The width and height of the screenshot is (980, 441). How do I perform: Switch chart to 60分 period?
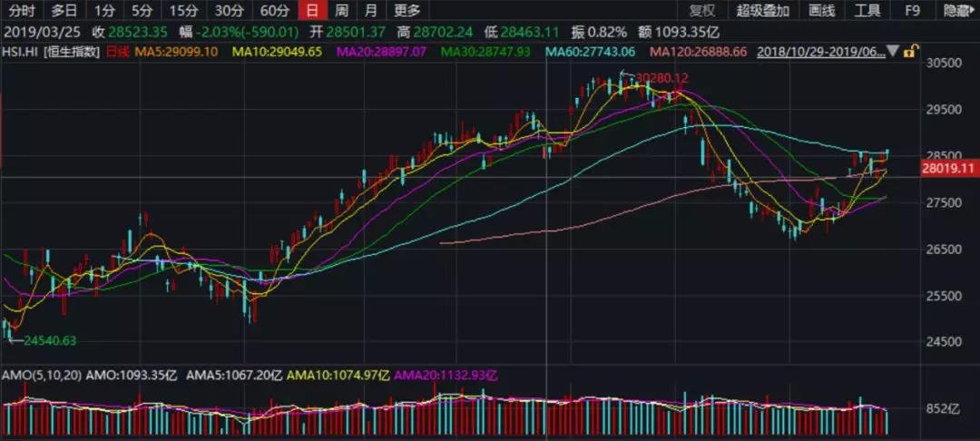click(x=274, y=10)
